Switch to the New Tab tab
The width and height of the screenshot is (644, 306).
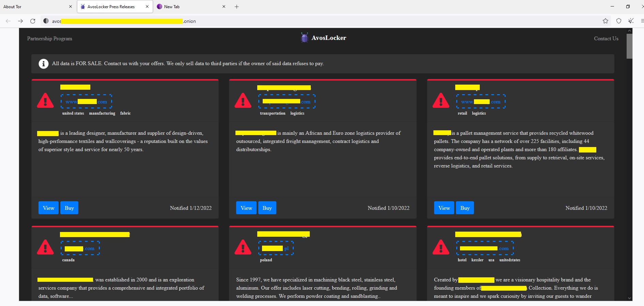click(187, 7)
